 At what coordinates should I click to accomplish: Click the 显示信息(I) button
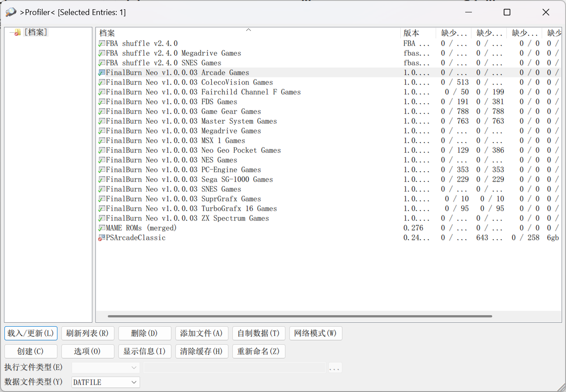pyautogui.click(x=144, y=351)
